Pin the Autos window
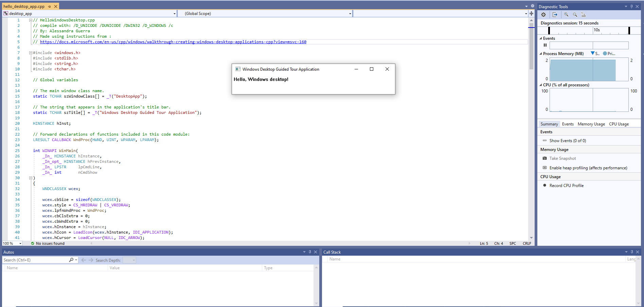Screen dimensions: 644x307 click(309, 252)
